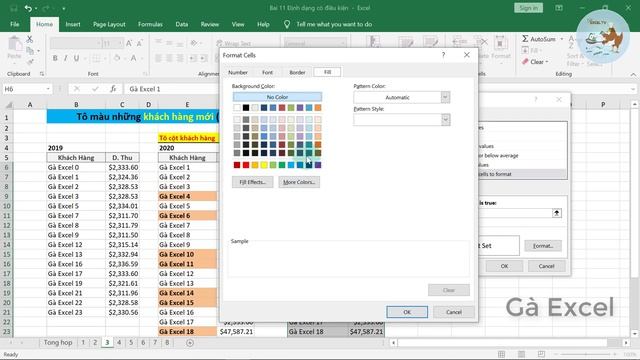Open the File menu
Viewport: 640px width, 360px height.
15,24
